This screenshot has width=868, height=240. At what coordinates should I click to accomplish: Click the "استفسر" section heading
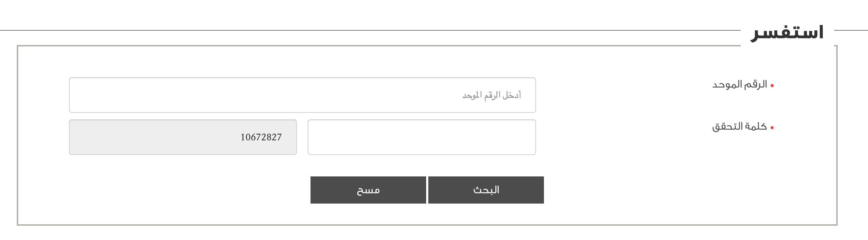point(787,33)
